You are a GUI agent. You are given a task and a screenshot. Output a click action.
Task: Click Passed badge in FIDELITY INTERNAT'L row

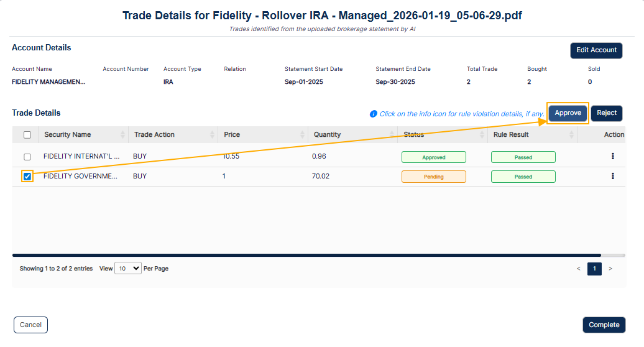tap(523, 157)
